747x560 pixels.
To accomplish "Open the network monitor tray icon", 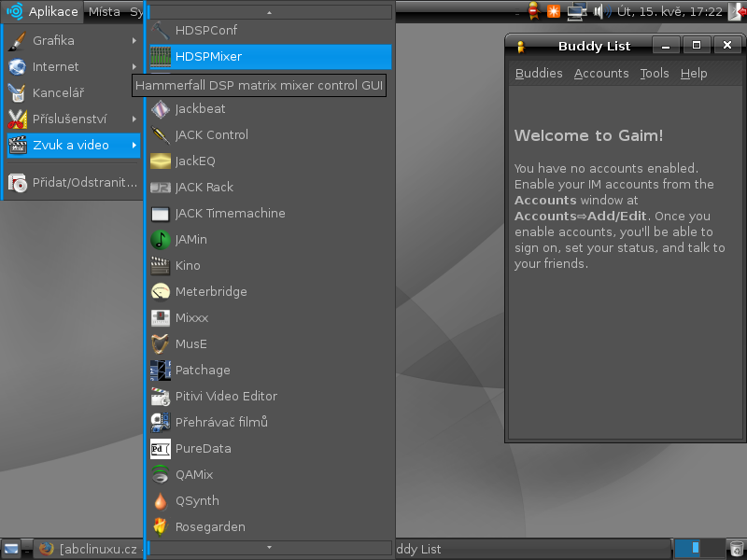I will 576,11.
